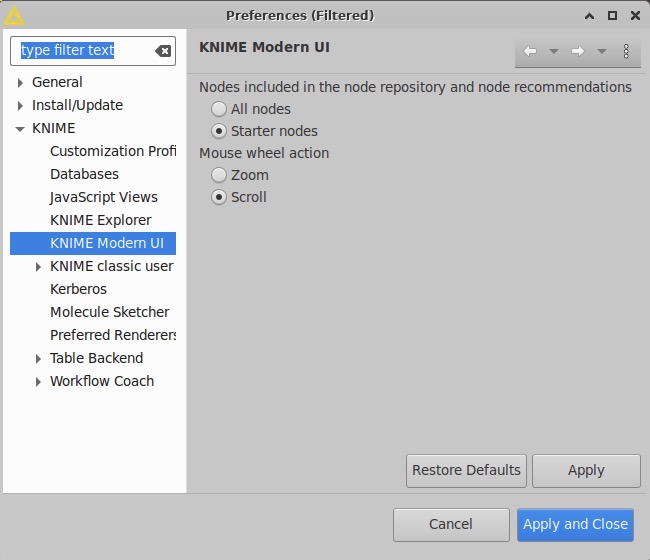The height and width of the screenshot is (560, 650).
Task: Select the Starter nodes radio button
Action: coord(219,131)
